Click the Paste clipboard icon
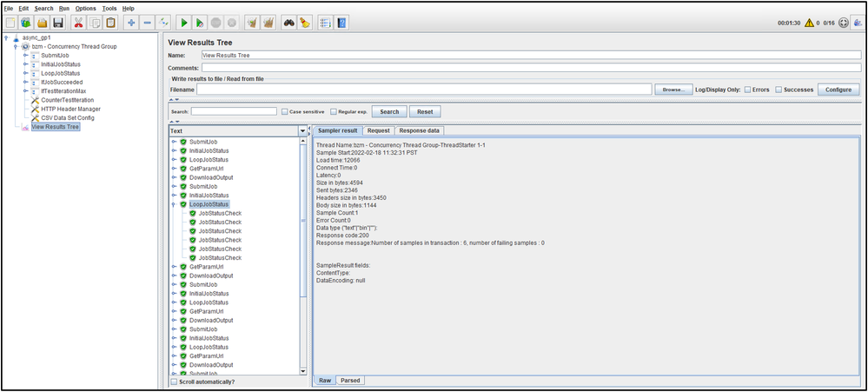868x392 pixels. tap(110, 23)
